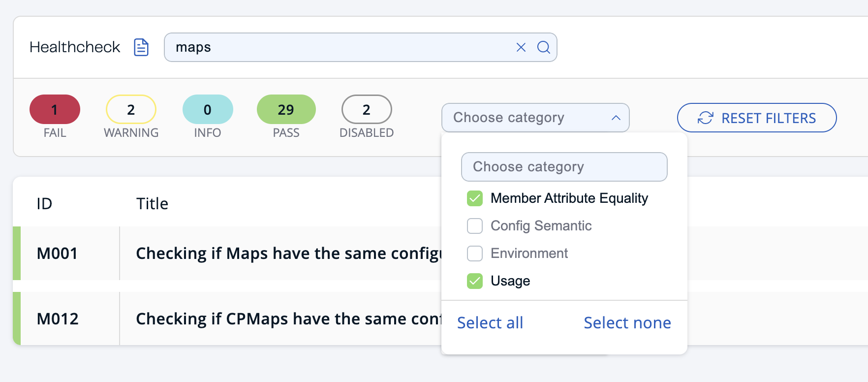Clear the search field with X icon

click(521, 47)
